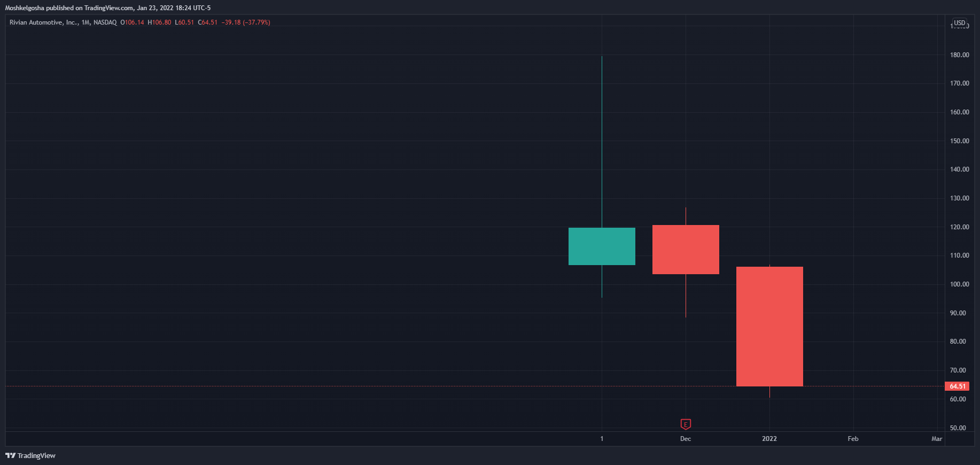This screenshot has height=465, width=980.
Task: Click the 150.00 price scale label
Action: tap(960, 141)
